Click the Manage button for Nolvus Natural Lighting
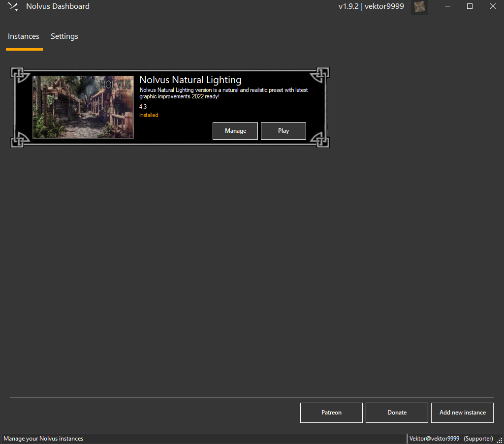The image size is (504, 444). coord(235,131)
